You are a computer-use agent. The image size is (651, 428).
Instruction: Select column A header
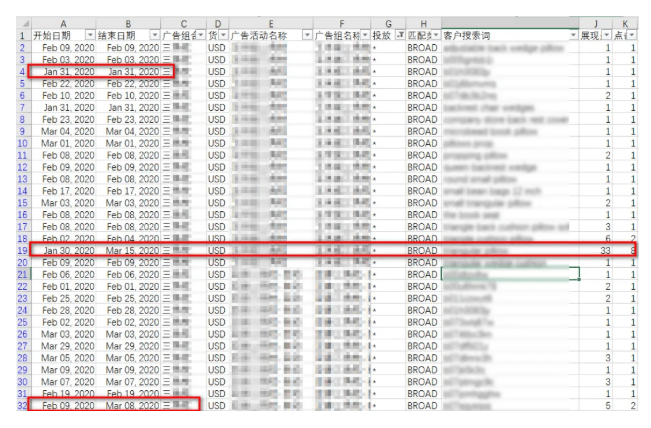click(62, 22)
